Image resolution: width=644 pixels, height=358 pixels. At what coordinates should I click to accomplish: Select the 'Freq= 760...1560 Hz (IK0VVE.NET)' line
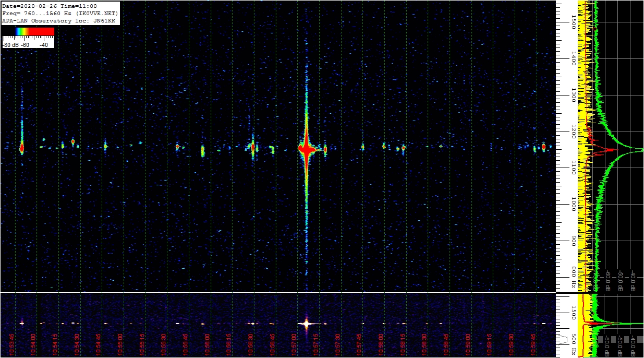point(60,13)
